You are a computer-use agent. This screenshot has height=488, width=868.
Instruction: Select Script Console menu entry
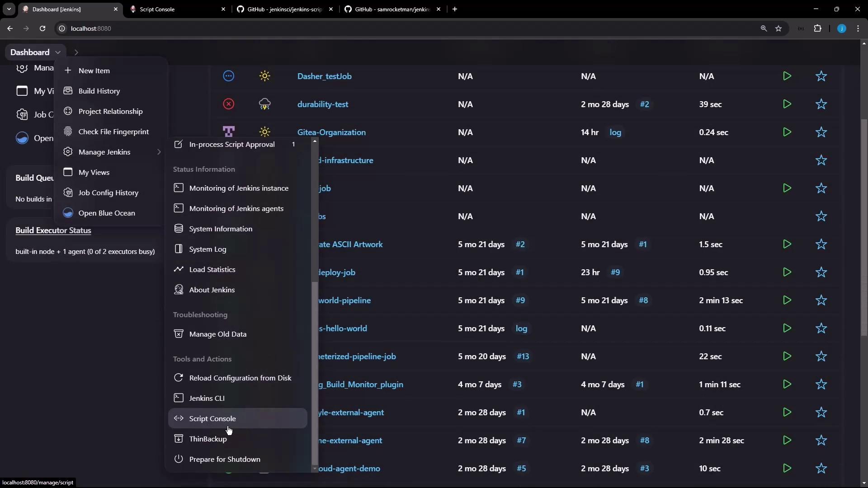pyautogui.click(x=212, y=418)
